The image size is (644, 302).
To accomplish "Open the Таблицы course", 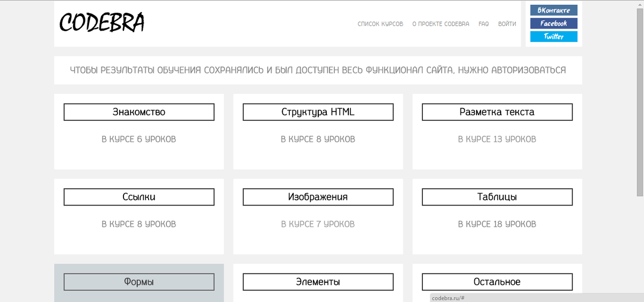I will point(497,197).
